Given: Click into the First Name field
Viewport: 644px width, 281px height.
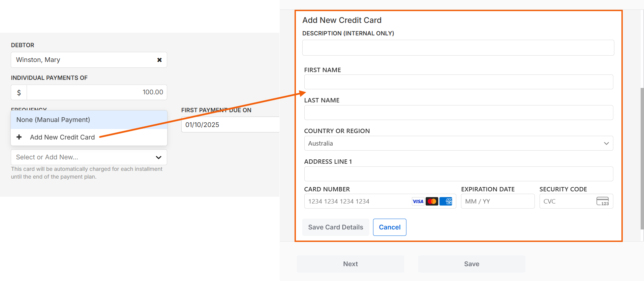Looking at the screenshot, I should pos(458,82).
